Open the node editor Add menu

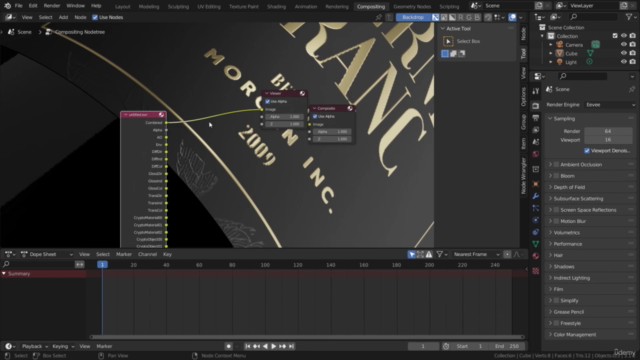tap(63, 17)
